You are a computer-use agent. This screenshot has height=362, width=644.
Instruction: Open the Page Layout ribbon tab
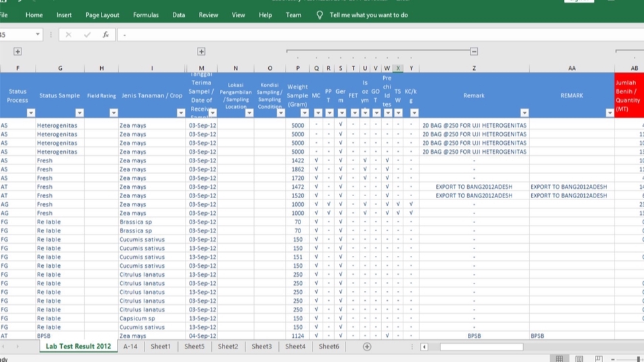coord(102,15)
